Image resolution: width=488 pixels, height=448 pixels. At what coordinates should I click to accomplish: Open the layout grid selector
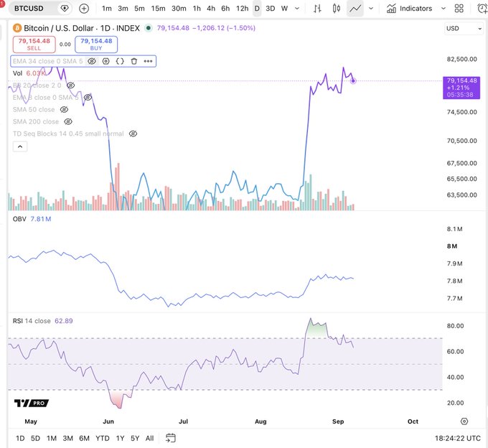tap(459, 9)
